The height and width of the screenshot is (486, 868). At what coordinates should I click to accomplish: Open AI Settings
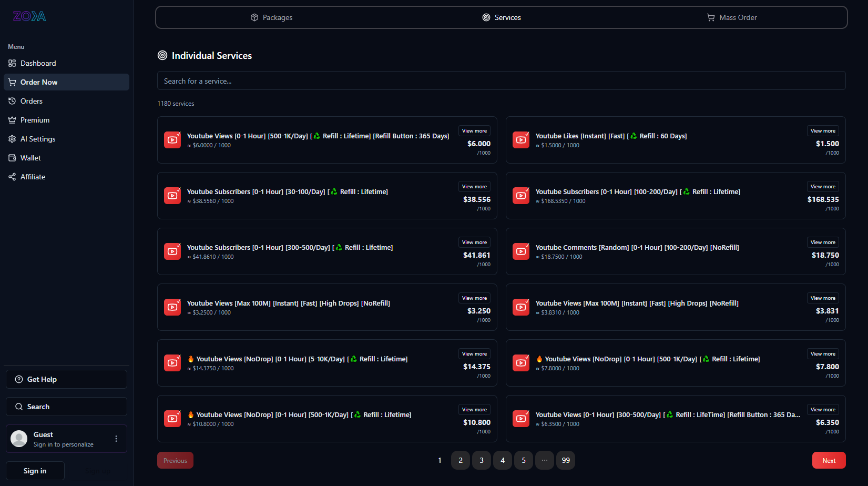point(66,139)
